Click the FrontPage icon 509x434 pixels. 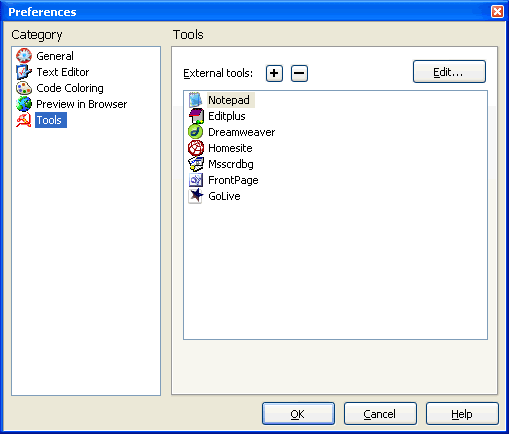tap(196, 180)
